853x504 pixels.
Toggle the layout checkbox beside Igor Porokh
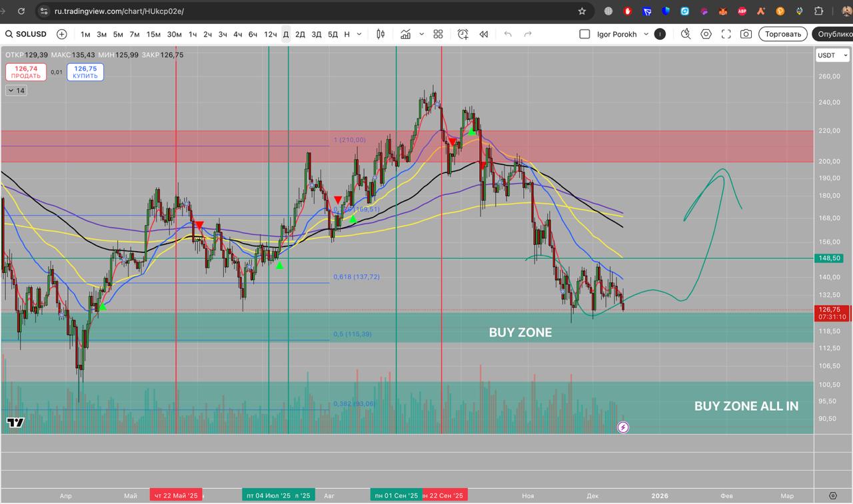[584, 34]
